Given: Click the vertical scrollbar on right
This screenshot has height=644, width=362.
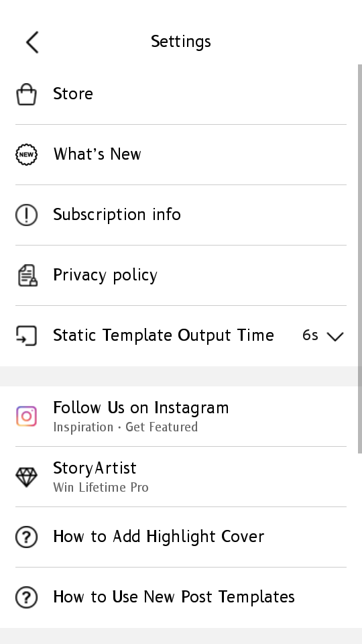Looking at the screenshot, I should point(359,259).
